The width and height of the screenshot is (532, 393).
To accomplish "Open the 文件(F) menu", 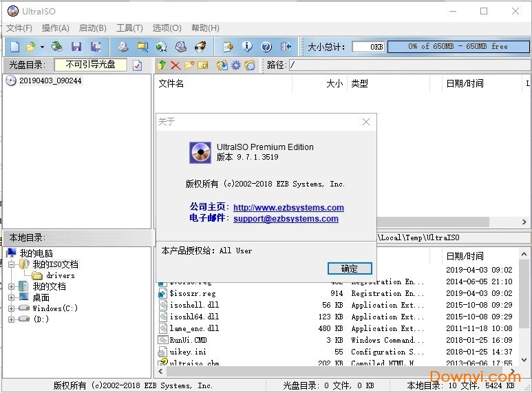I will point(19,28).
